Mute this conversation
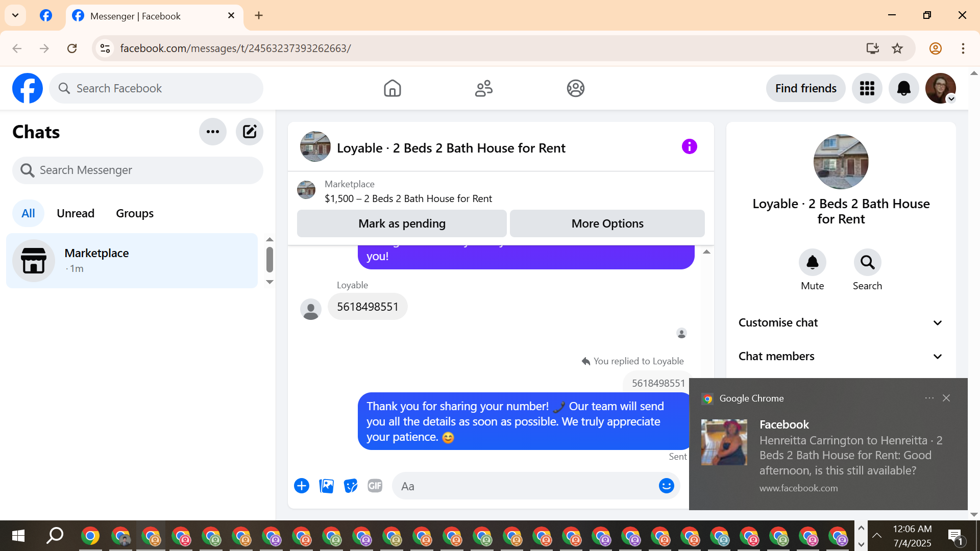This screenshot has height=551, width=980. (x=812, y=262)
